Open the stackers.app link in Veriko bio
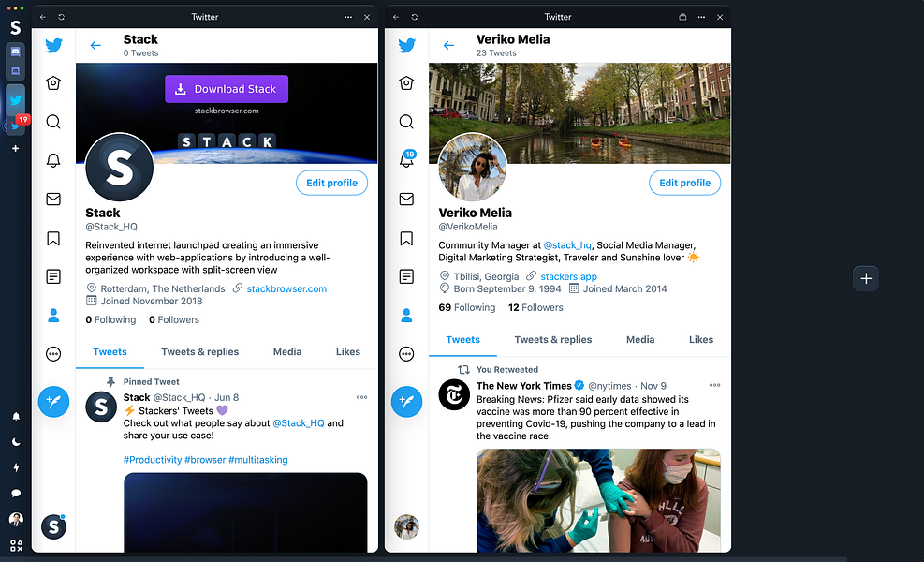 (x=568, y=276)
